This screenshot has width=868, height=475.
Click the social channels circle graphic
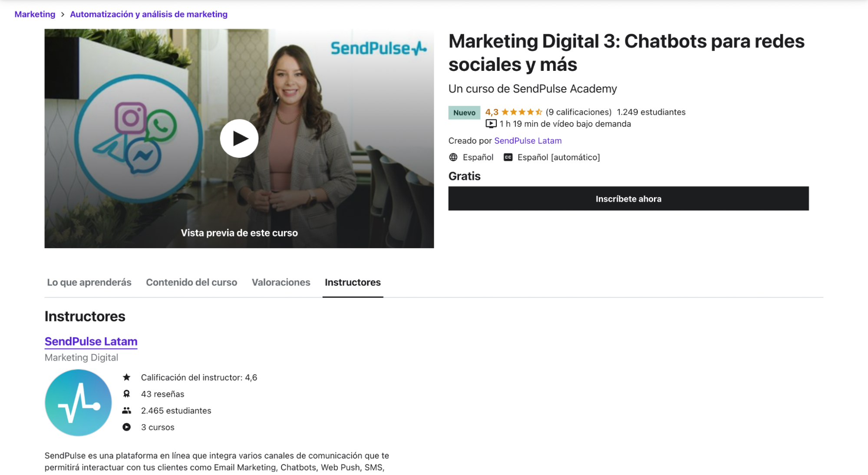[138, 139]
